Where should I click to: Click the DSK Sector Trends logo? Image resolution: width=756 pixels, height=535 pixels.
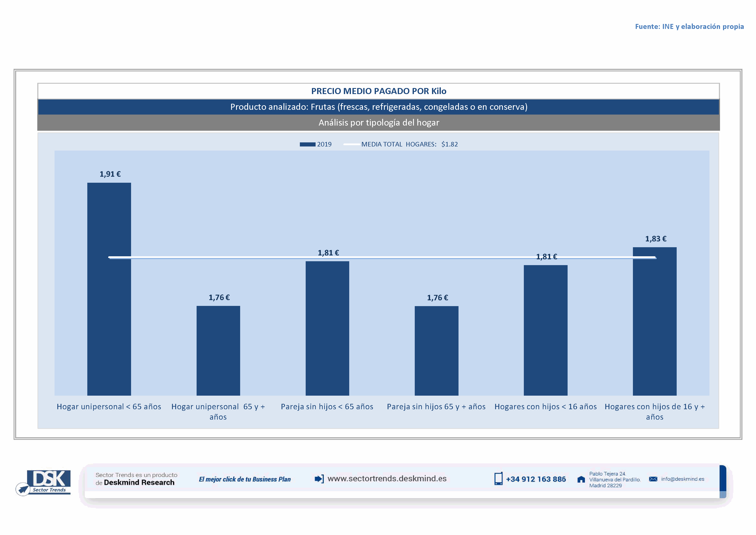[x=49, y=481]
